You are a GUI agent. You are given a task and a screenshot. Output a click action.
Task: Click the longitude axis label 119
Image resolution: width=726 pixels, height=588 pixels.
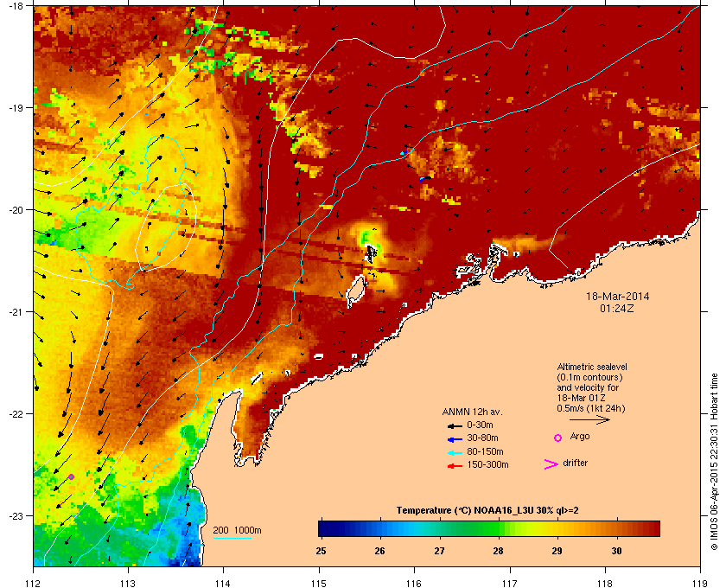pos(700,584)
